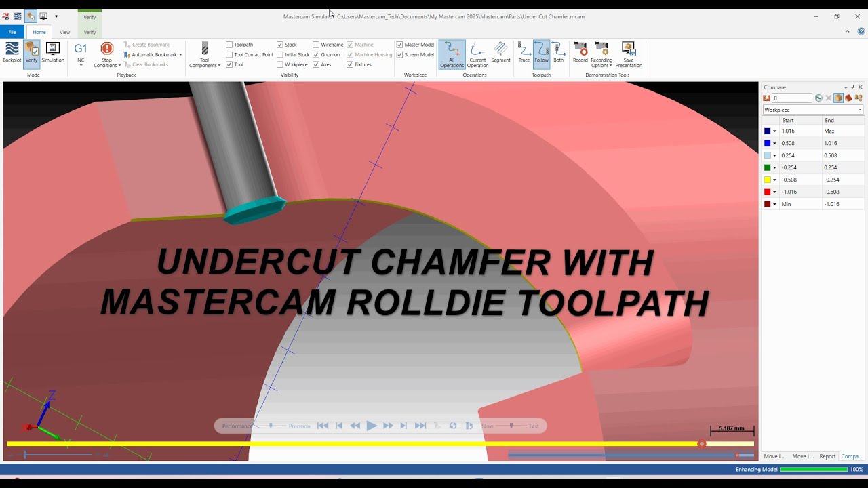Open Automatic Bookmark dropdown arrow
This screenshot has height=488, width=868.
click(x=180, y=55)
